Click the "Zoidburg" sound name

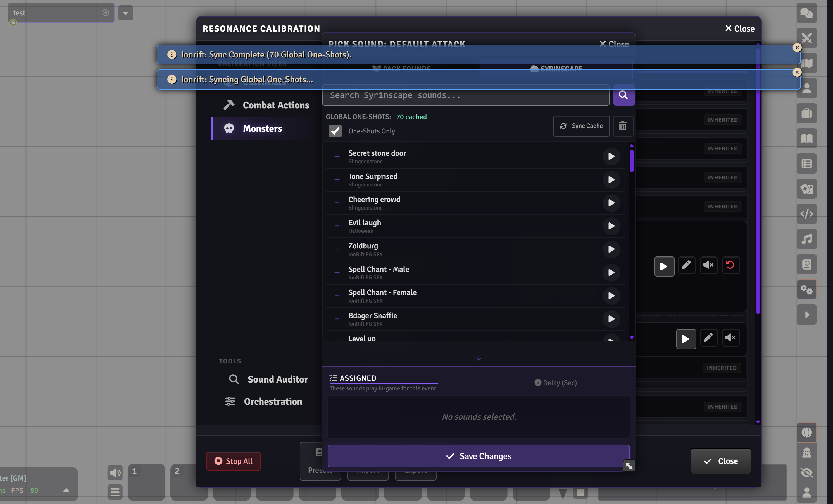click(363, 246)
